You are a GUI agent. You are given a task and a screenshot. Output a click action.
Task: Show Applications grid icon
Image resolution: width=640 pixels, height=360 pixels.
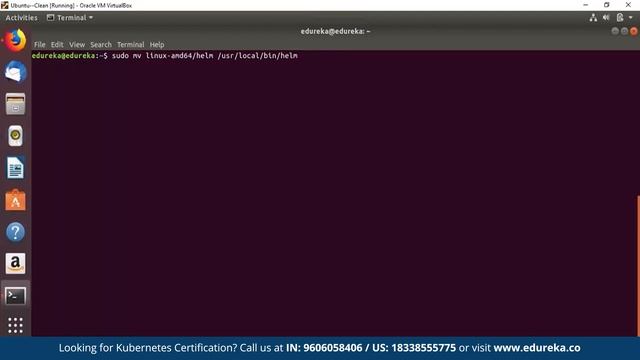(16, 325)
